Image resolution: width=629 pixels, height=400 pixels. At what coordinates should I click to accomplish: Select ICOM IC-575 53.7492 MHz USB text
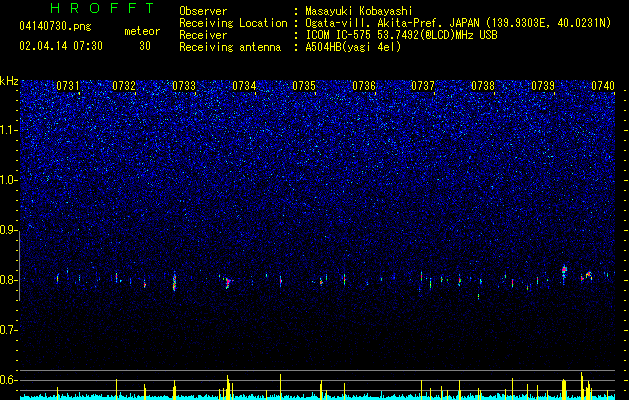click(401, 35)
